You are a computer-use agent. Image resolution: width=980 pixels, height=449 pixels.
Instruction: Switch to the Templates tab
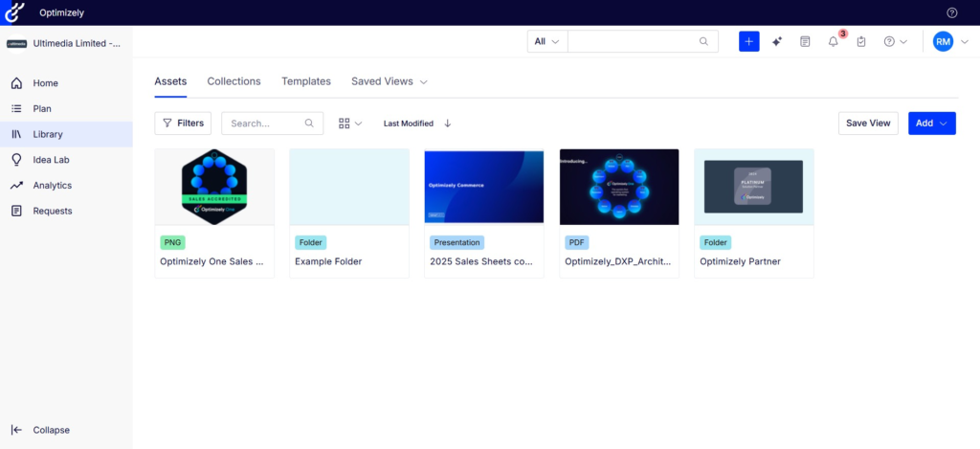point(306,81)
